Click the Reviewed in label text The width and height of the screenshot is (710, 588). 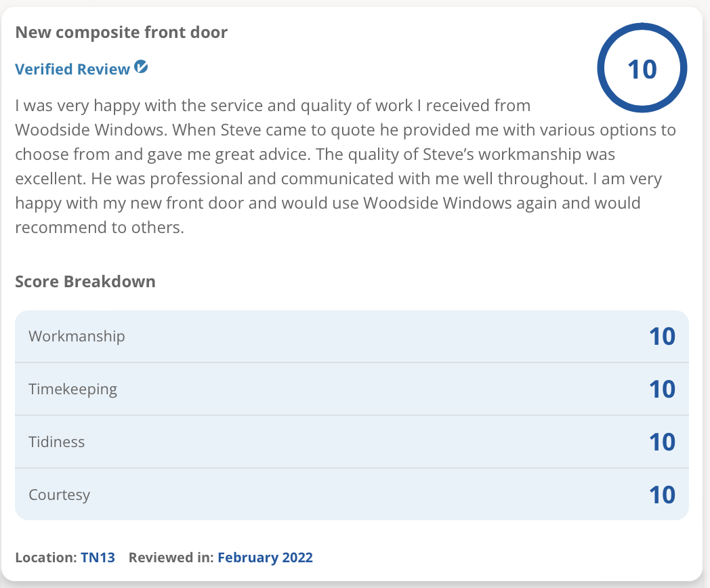coord(171,558)
